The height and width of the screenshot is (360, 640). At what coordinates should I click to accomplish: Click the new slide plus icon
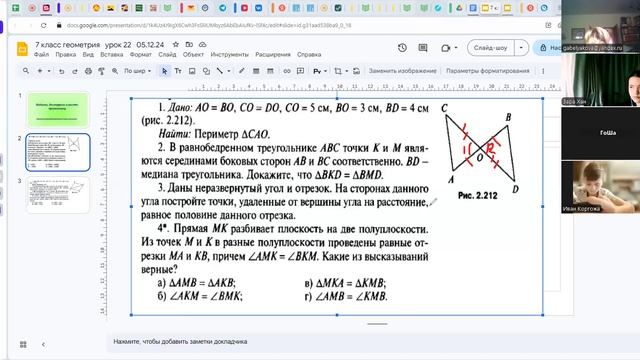[40, 71]
